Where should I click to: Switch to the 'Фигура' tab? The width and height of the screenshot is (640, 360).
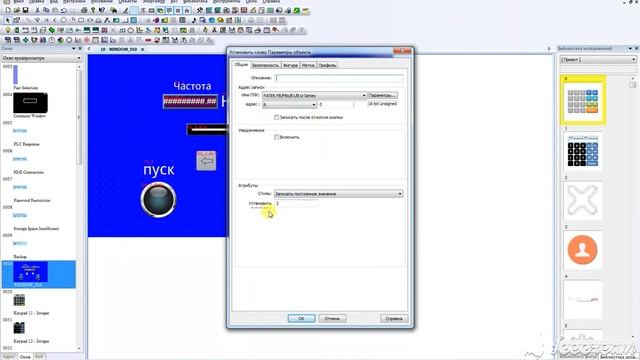(290, 65)
